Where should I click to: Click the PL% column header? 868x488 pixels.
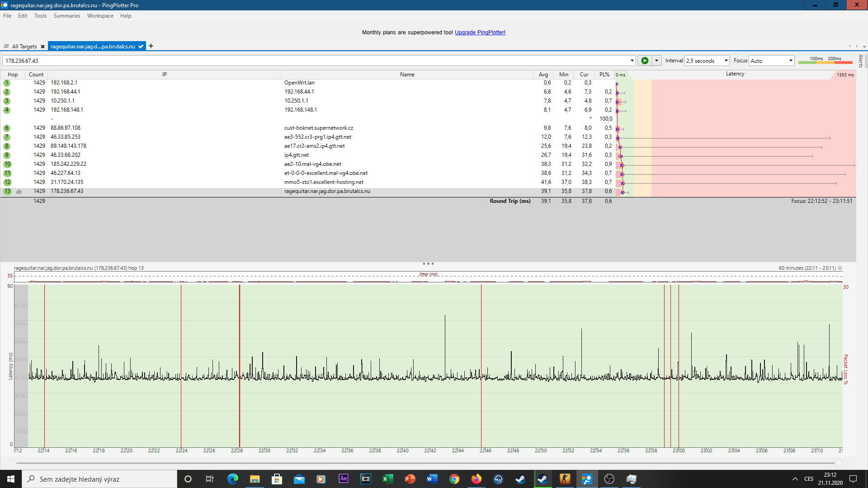click(x=604, y=75)
